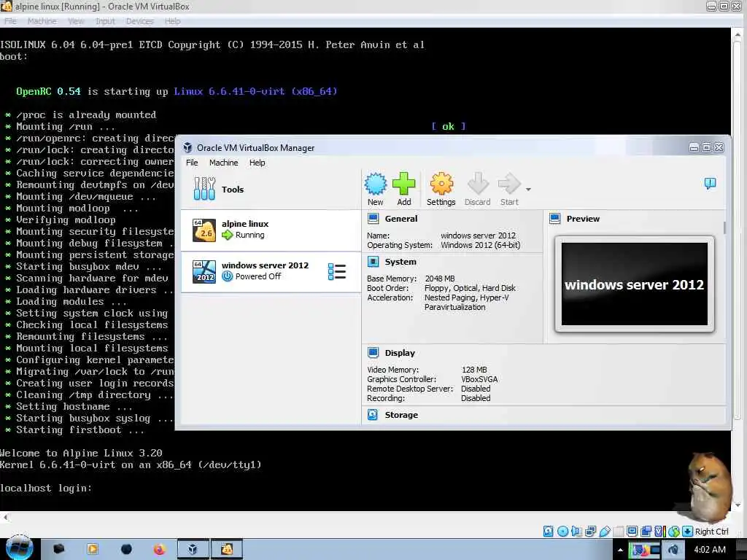Click the Right Ctrl host key label

coord(711,532)
